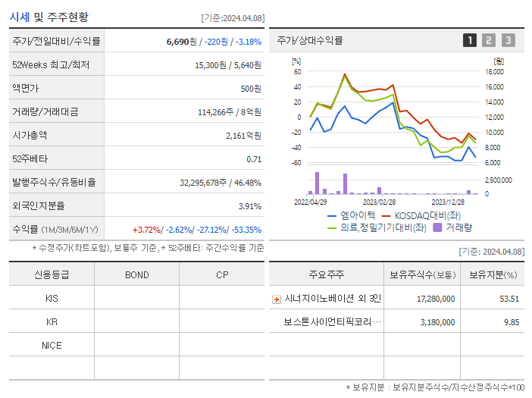Screen dimensions: 532x398
Task: Click the CP column header
Action: click(222, 274)
